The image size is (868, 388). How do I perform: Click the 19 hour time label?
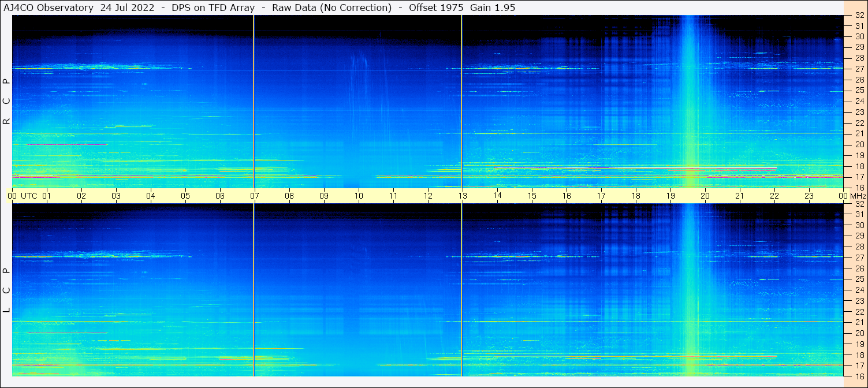click(x=670, y=196)
